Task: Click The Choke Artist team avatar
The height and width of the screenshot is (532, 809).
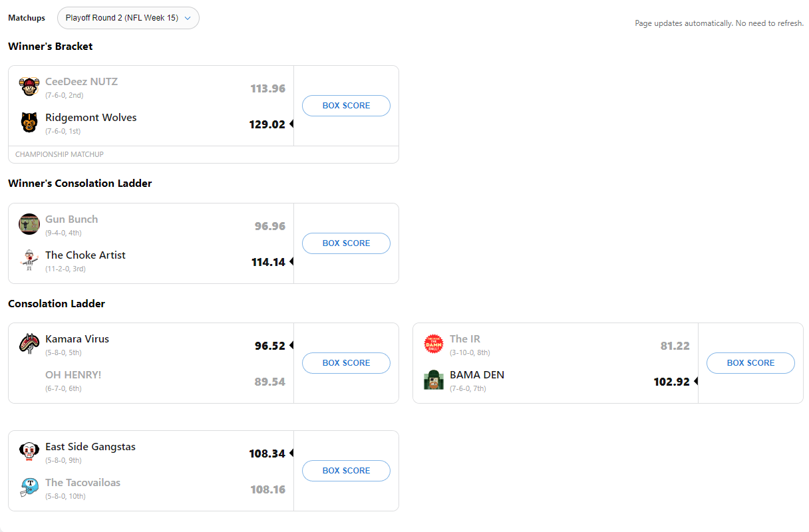Action: [x=29, y=261]
